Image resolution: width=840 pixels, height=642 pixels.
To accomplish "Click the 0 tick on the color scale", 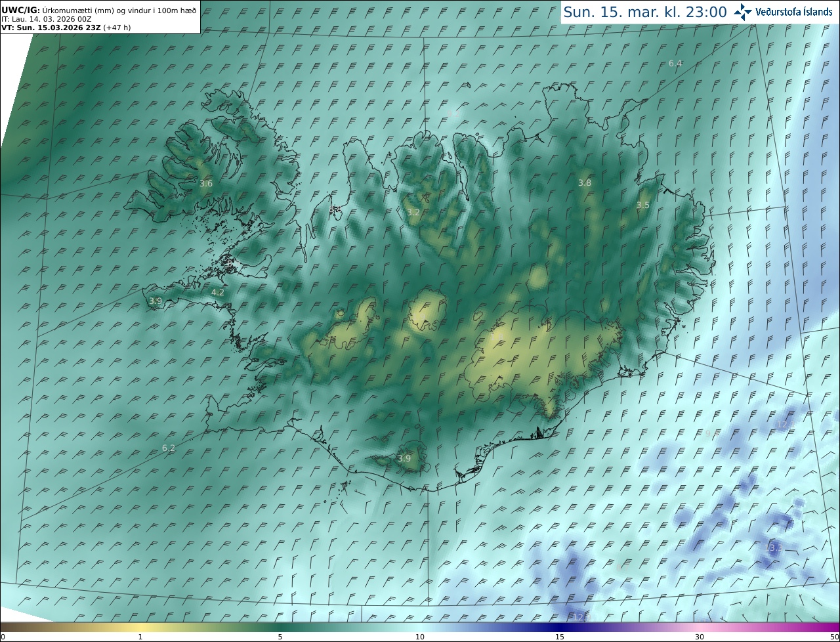I will click(x=3, y=637).
